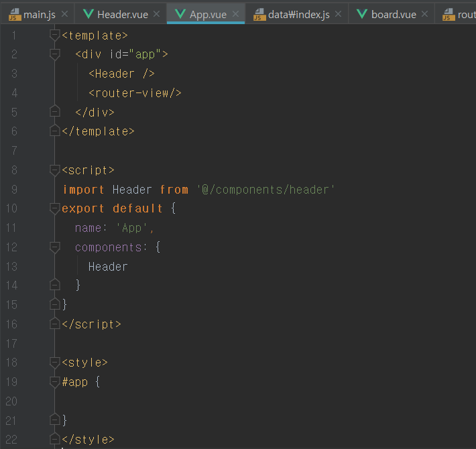Click the 'App' string on line 11

132,228
